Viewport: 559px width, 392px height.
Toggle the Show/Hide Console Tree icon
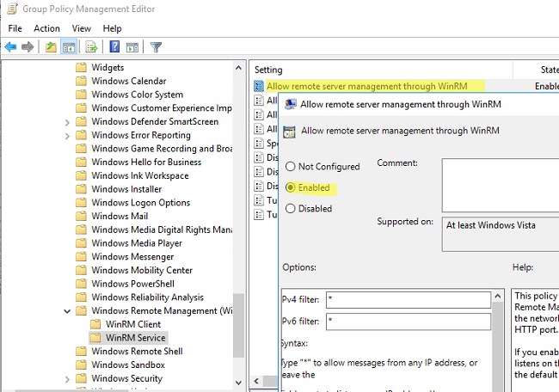tap(69, 47)
